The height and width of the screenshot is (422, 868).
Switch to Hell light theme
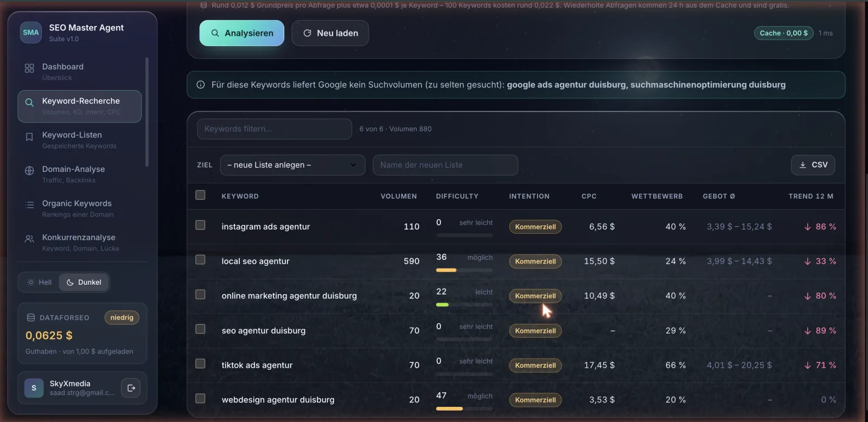tap(40, 282)
